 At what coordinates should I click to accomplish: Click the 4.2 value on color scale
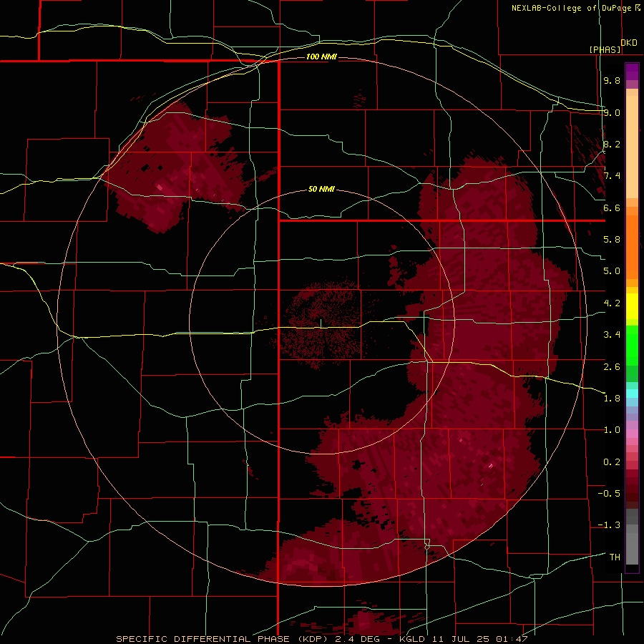(612, 303)
